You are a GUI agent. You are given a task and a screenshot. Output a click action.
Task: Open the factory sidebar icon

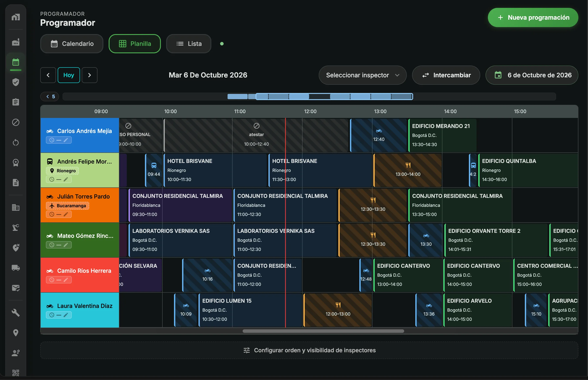tap(16, 42)
